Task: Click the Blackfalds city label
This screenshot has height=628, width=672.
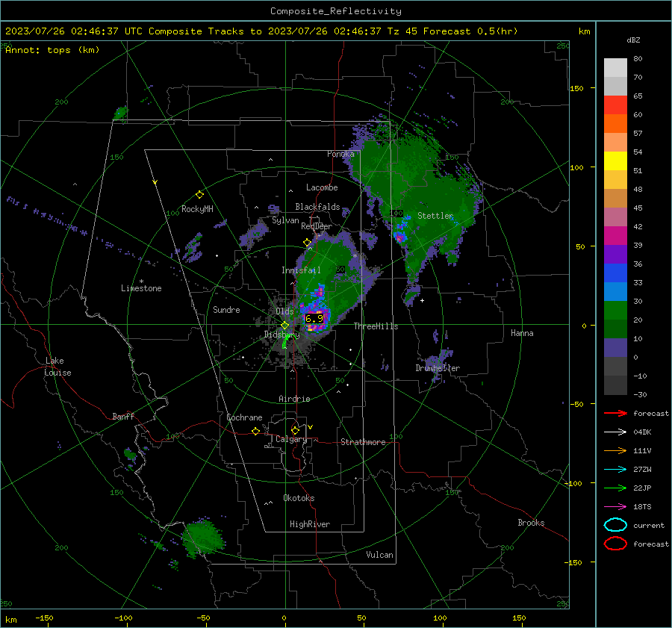Action: coord(317,207)
